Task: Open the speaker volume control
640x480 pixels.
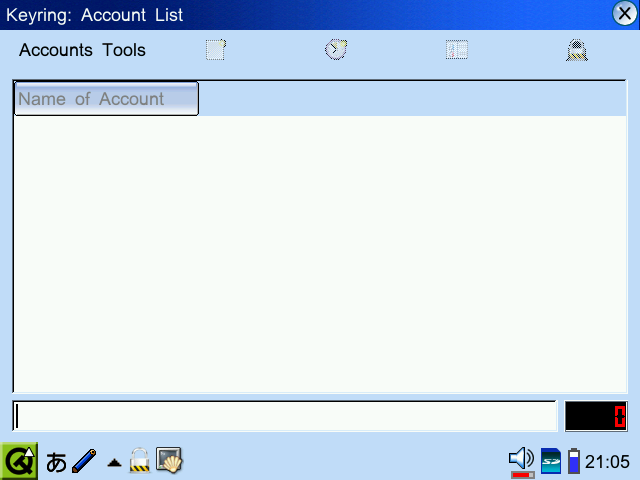Action: tap(521, 461)
